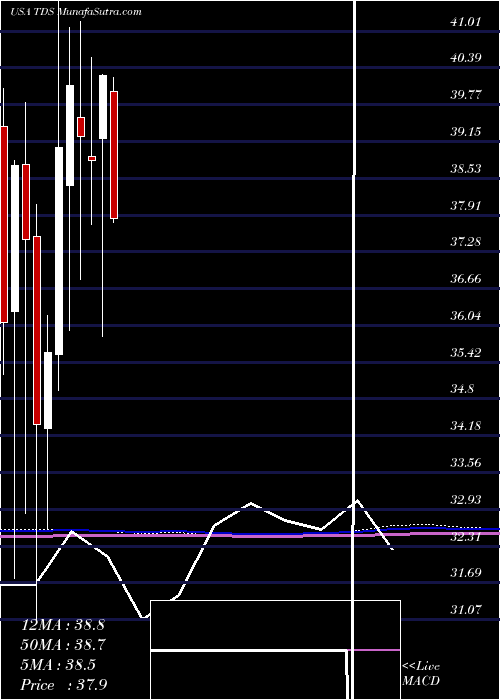Image resolution: width=500 pixels, height=700 pixels.
Task: Click the 31.69 price axis label
Action: 466,572
